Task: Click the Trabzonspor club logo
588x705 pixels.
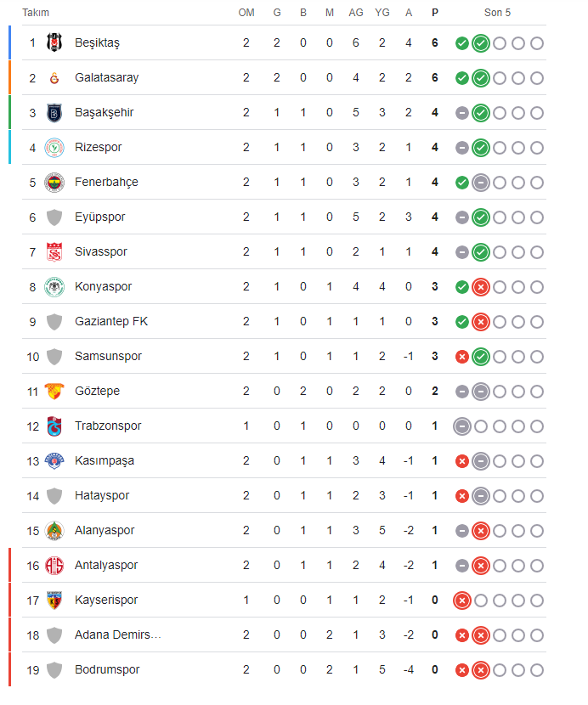Action: tap(54, 426)
